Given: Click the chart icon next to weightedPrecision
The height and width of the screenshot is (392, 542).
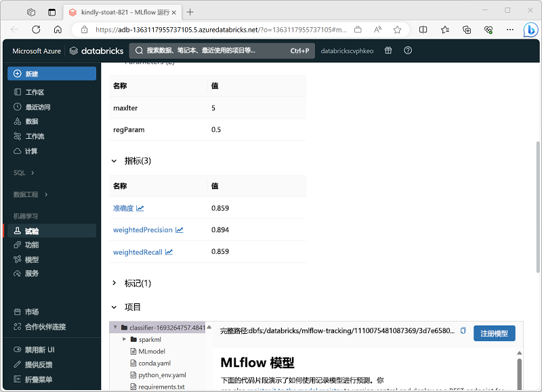Looking at the screenshot, I should coord(179,230).
